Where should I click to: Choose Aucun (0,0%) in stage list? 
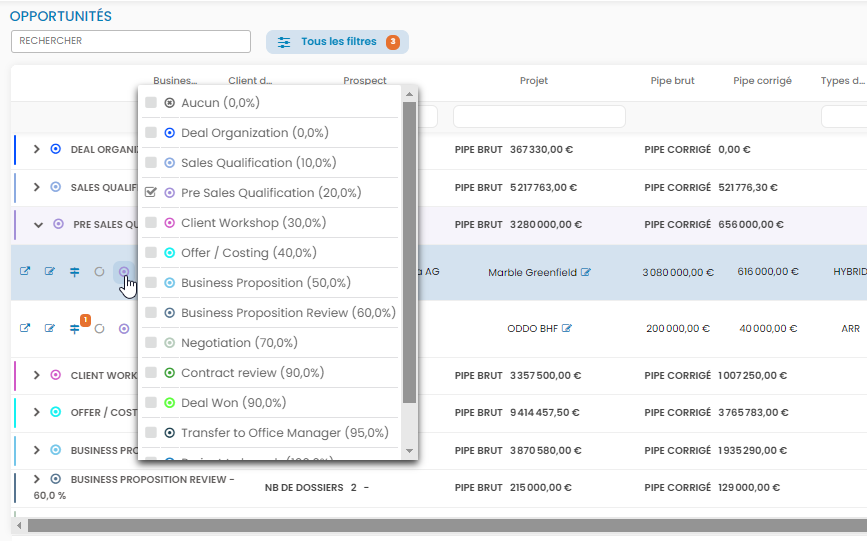pyautogui.click(x=151, y=103)
